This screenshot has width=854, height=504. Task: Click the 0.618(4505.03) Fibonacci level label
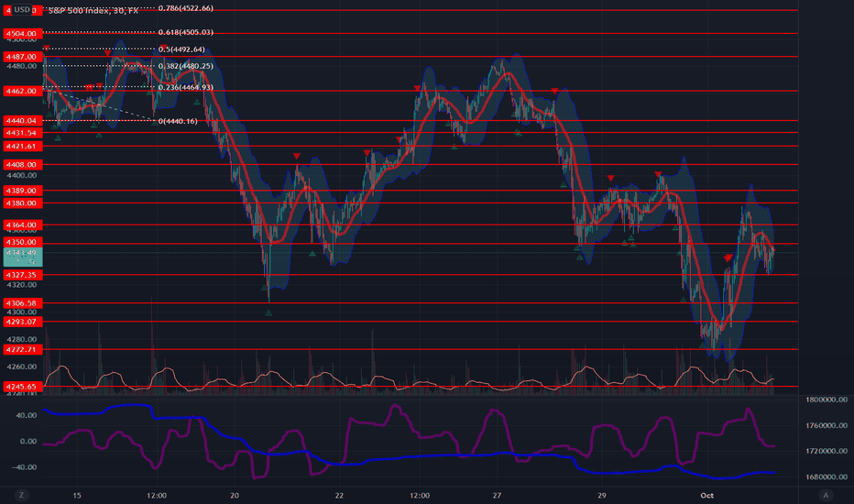tap(186, 32)
